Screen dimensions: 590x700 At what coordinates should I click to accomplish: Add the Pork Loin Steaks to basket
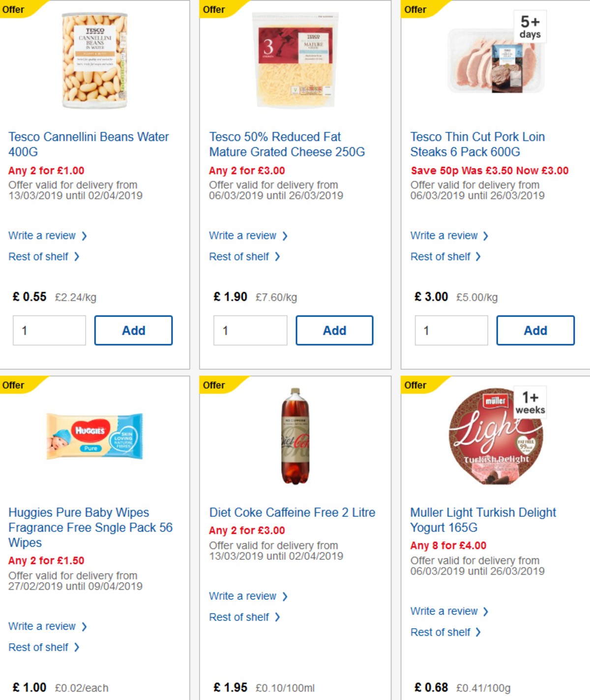pyautogui.click(x=535, y=330)
